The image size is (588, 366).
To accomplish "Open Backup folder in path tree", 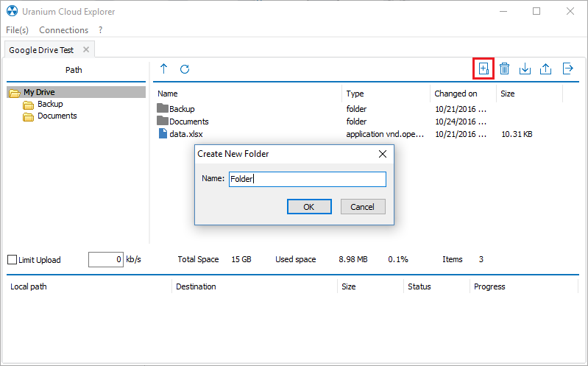I will click(49, 104).
